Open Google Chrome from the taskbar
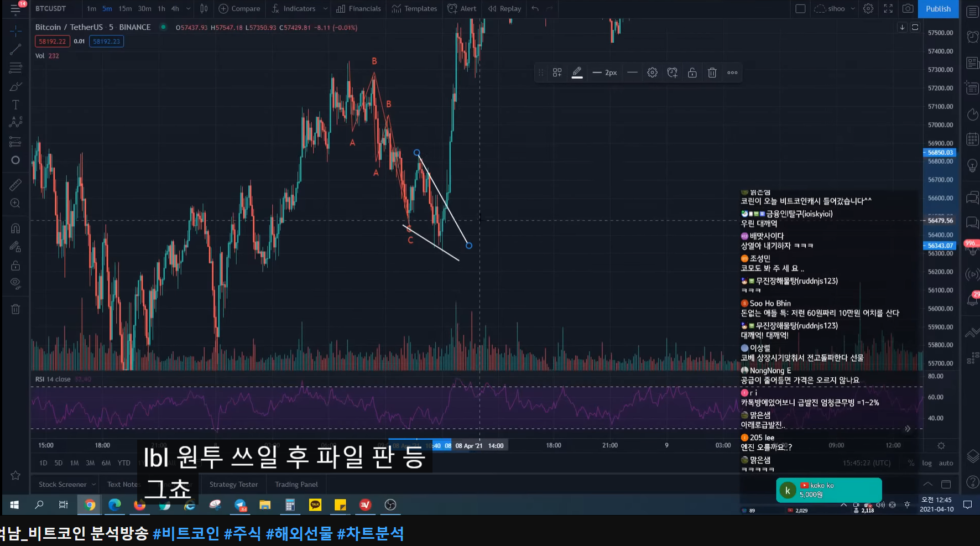 click(90, 505)
